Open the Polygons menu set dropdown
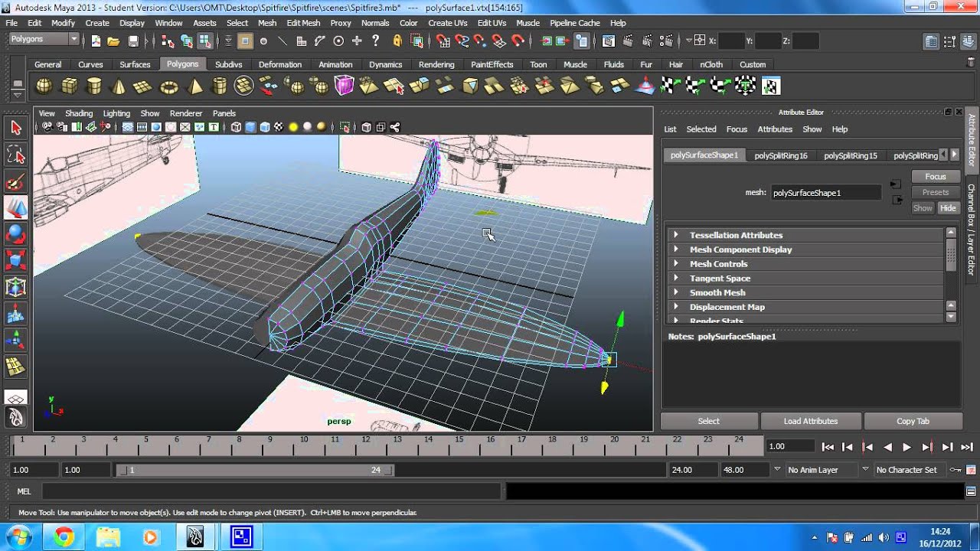The image size is (980, 551). [x=44, y=39]
